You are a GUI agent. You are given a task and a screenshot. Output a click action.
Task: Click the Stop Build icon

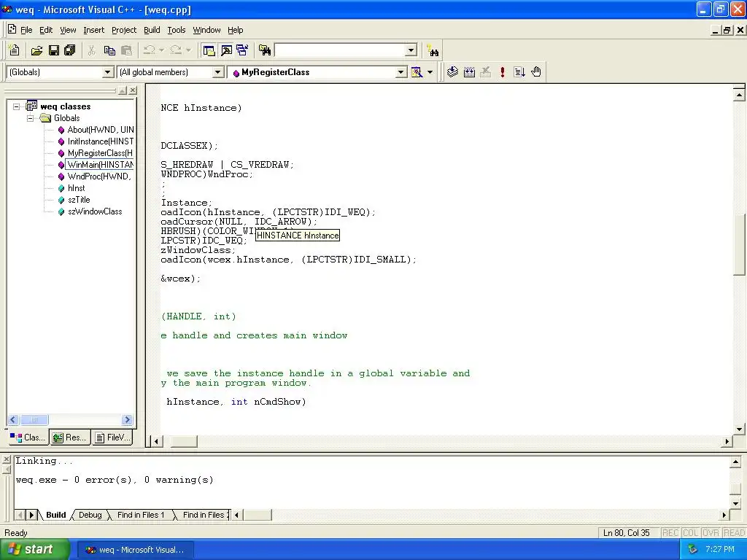click(x=485, y=72)
